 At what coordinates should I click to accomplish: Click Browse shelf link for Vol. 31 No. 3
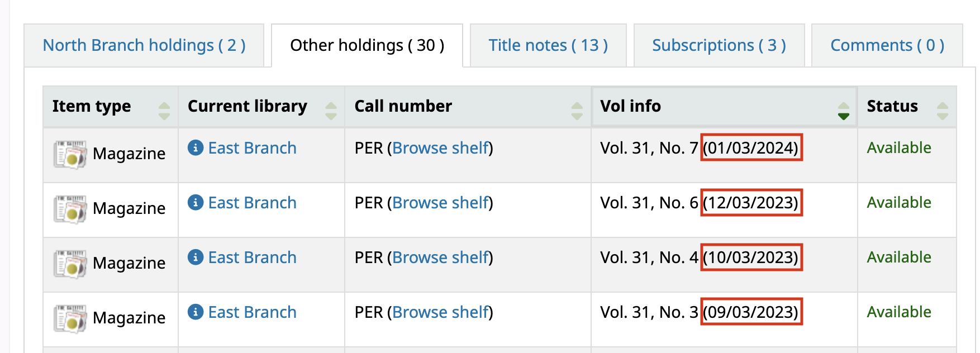(x=441, y=312)
